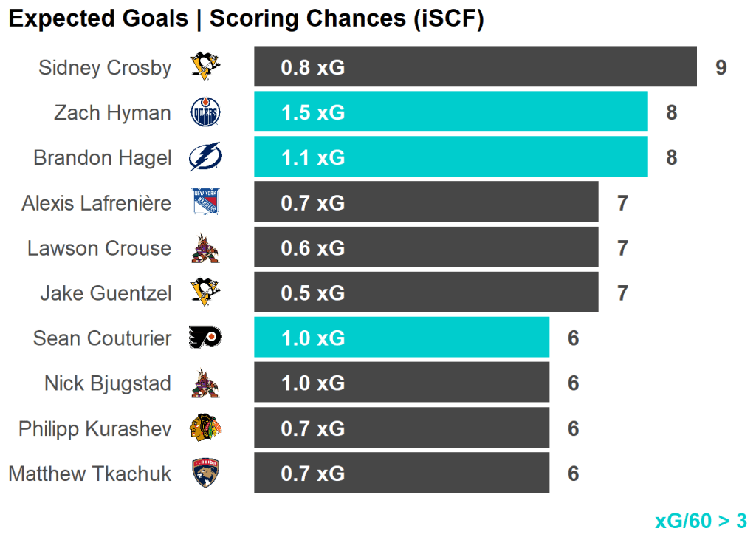Viewport: 756px width, 540px height.
Task: Select the Philipp Kurashev player name
Action: (x=94, y=428)
